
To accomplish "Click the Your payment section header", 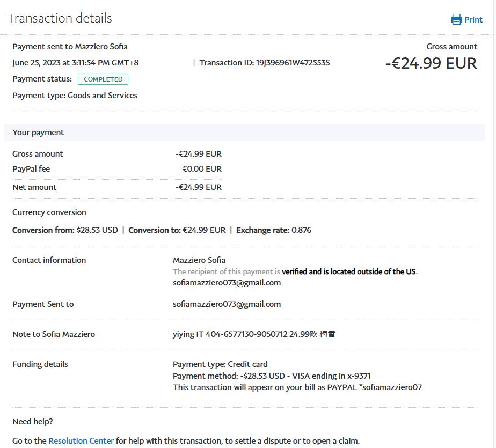I will 38,133.
